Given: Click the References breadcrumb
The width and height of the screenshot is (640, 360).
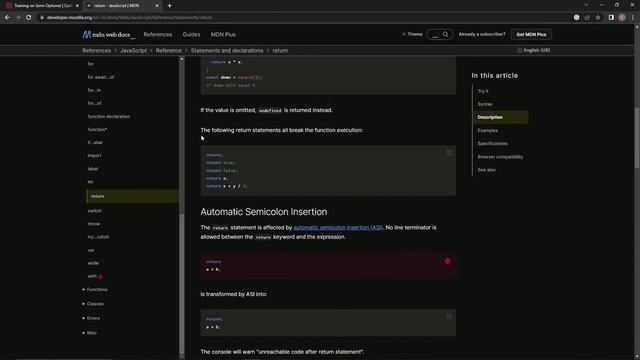Looking at the screenshot, I should [96, 51].
